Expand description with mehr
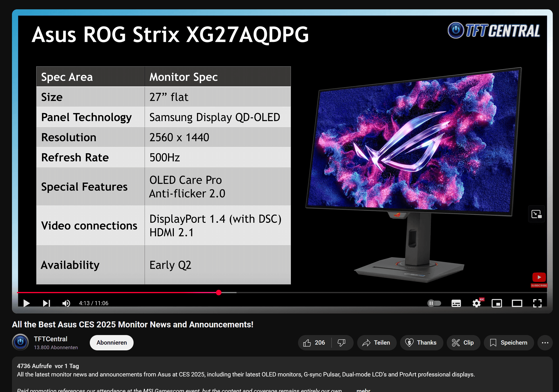The height and width of the screenshot is (392, 559). point(363,390)
